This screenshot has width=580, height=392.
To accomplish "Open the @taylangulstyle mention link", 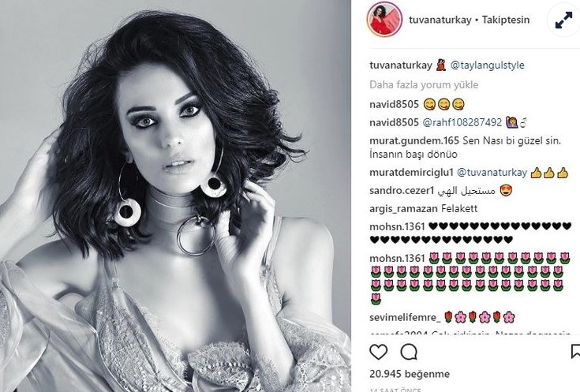I will (x=487, y=65).
